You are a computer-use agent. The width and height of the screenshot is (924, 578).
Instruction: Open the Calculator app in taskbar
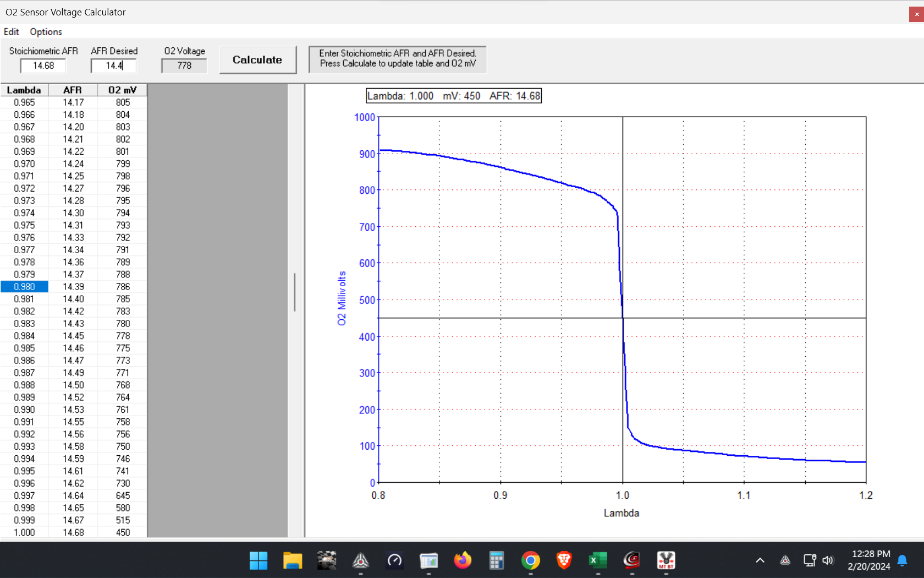496,560
